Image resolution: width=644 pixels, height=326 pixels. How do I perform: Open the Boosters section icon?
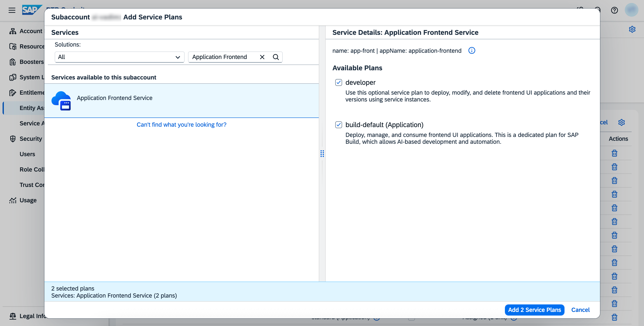(x=13, y=62)
